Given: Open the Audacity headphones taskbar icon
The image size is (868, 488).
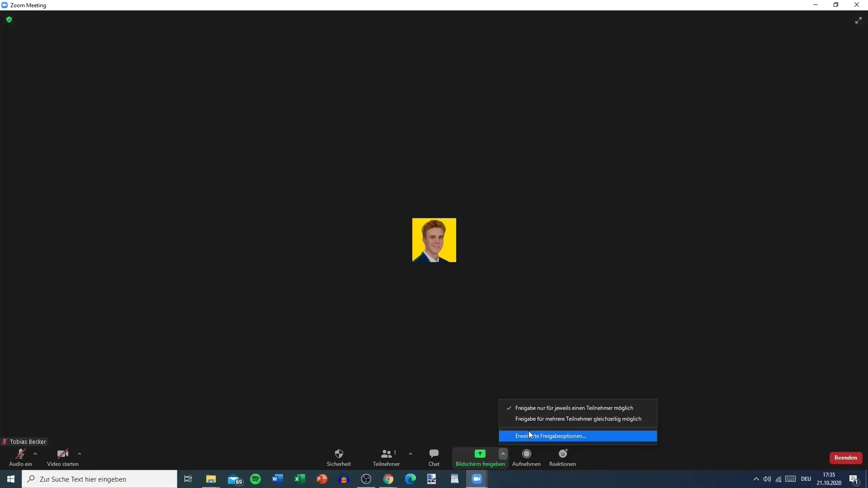Looking at the screenshot, I should coord(344,479).
